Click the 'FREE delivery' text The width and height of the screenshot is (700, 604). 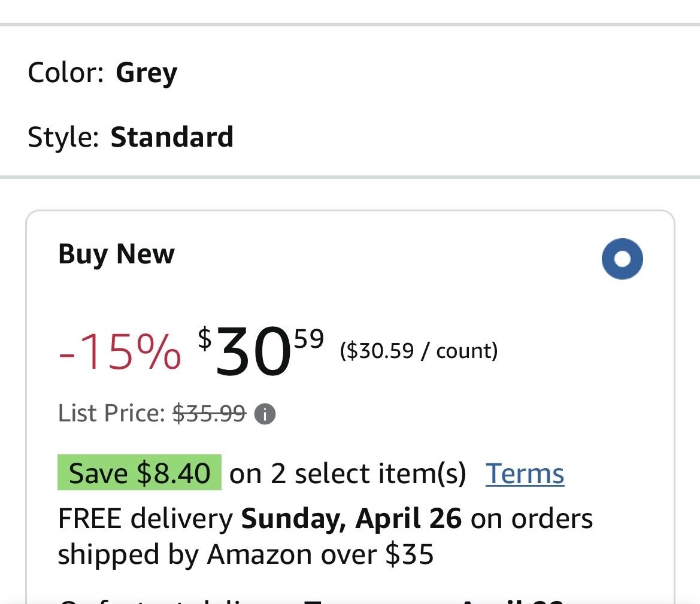tap(146, 518)
